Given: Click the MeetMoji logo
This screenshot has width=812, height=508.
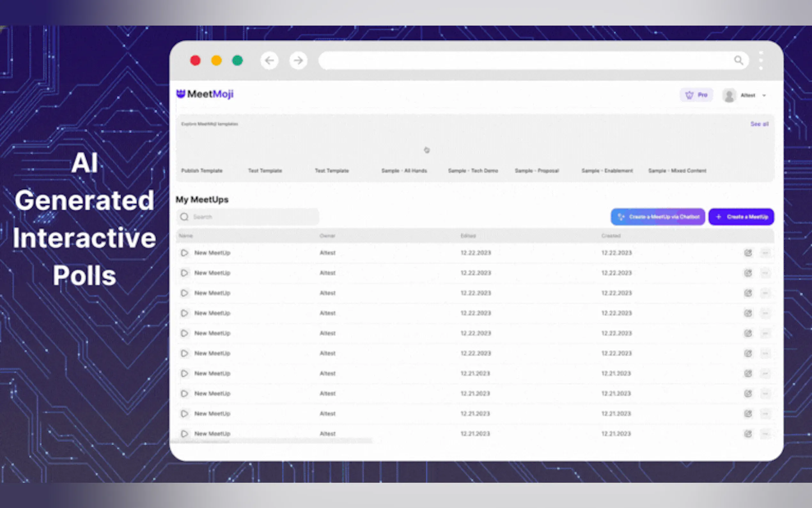Looking at the screenshot, I should pyautogui.click(x=205, y=94).
